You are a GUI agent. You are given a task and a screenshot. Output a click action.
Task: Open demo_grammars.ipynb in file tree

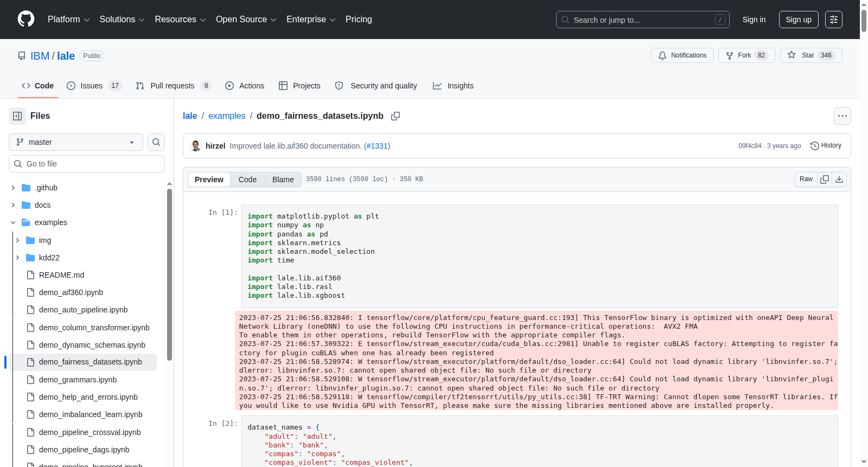tap(78, 380)
